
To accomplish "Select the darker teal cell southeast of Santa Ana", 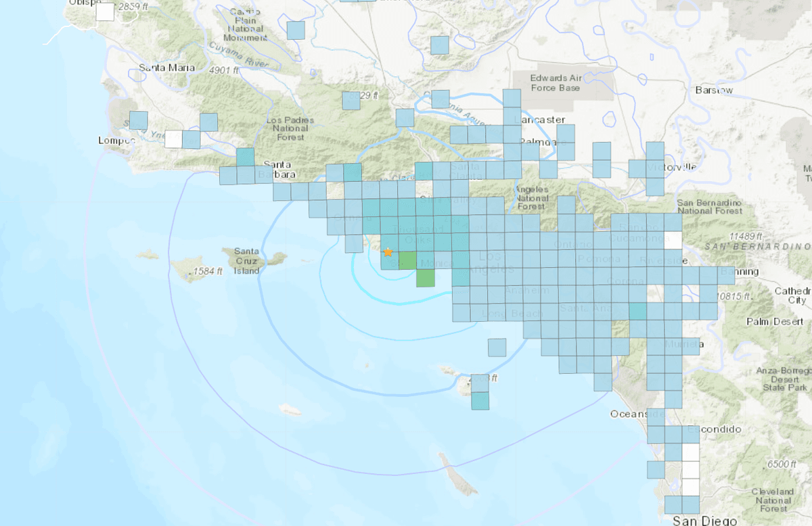I will 638,311.
